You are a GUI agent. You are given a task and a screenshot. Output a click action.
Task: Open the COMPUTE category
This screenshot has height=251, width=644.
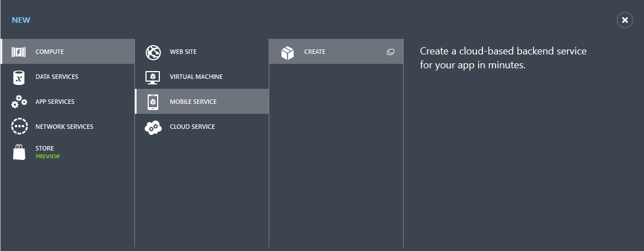pyautogui.click(x=67, y=52)
